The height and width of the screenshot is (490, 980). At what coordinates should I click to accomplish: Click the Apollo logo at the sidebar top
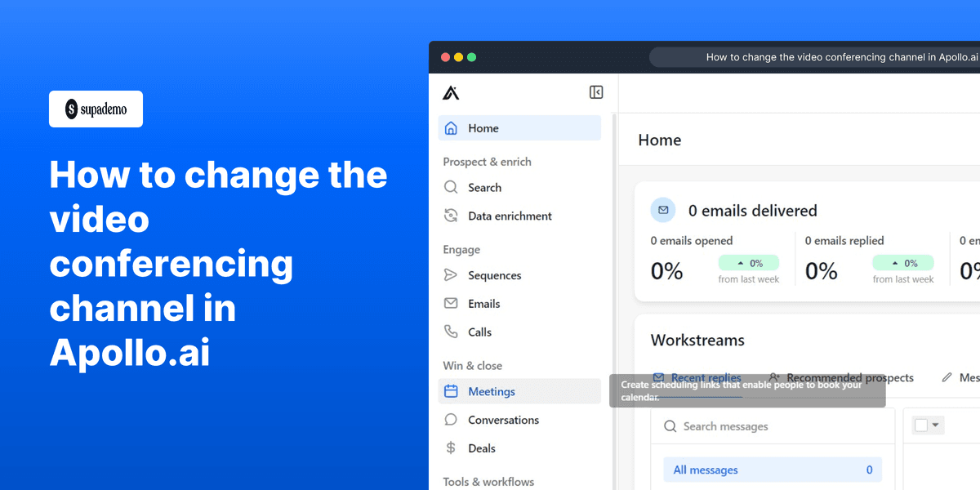point(452,92)
